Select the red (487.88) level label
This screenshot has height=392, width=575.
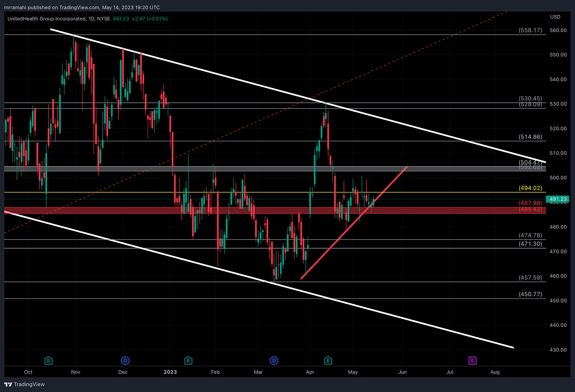530,203
